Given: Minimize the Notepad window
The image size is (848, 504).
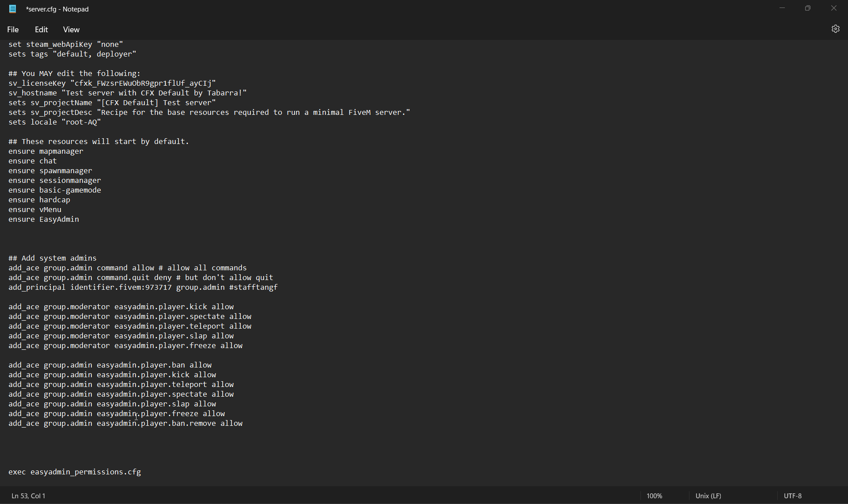Looking at the screenshot, I should click(x=782, y=8).
